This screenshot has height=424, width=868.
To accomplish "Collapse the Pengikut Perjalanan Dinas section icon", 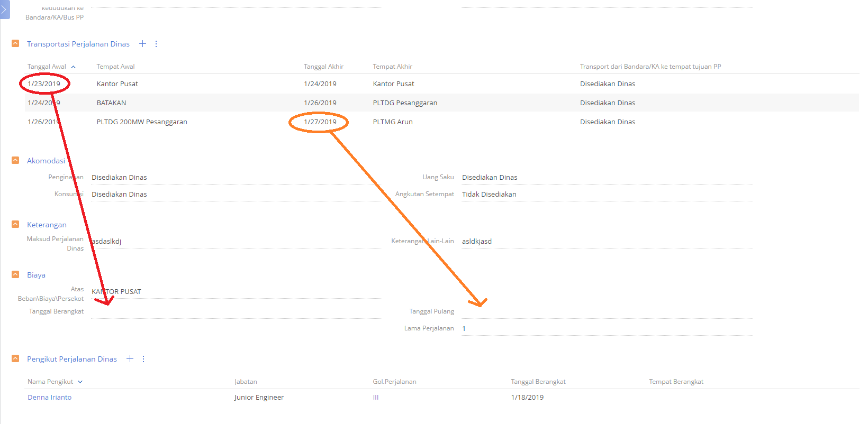I will pyautogui.click(x=15, y=358).
